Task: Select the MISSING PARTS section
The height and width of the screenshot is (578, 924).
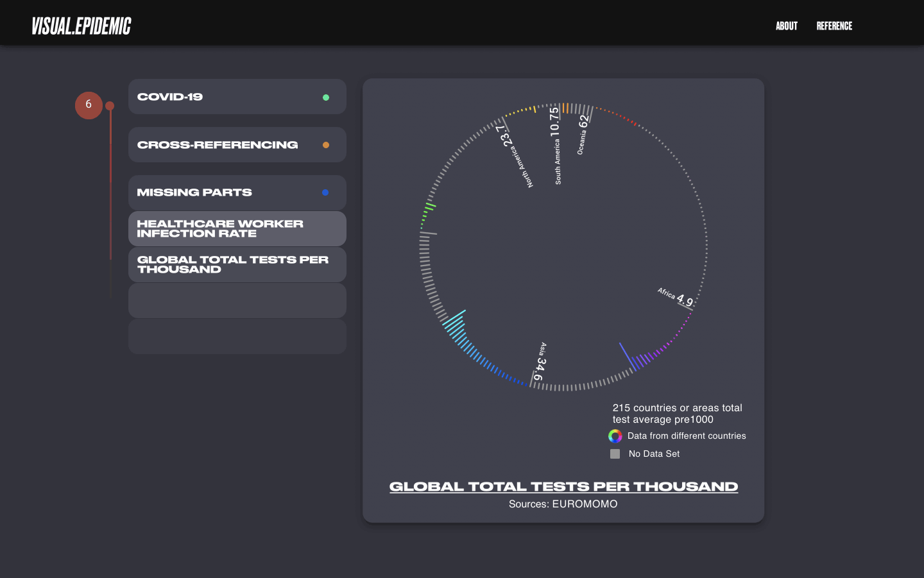Action: (x=237, y=192)
